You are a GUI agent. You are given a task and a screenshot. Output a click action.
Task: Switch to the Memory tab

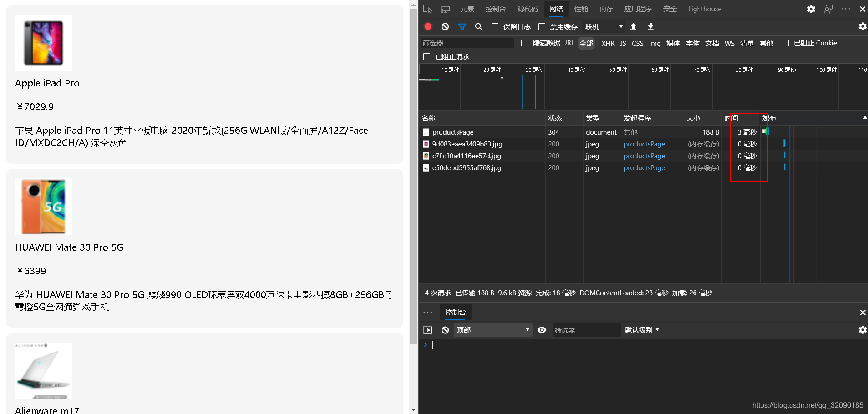point(606,9)
